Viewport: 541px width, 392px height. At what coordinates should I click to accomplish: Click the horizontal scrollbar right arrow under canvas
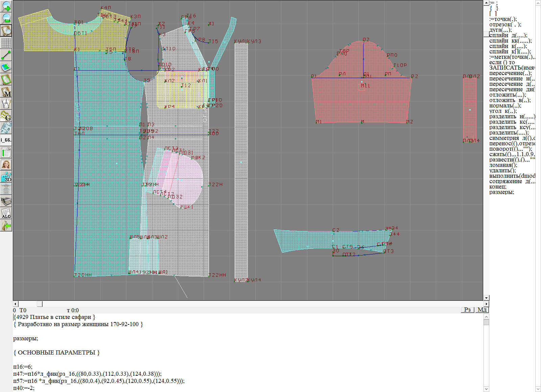tap(486, 304)
